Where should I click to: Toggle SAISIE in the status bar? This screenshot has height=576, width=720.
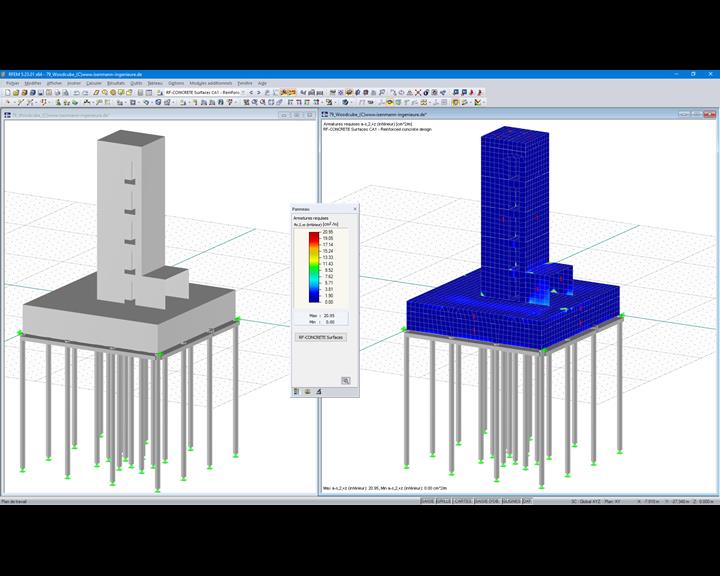point(428,501)
